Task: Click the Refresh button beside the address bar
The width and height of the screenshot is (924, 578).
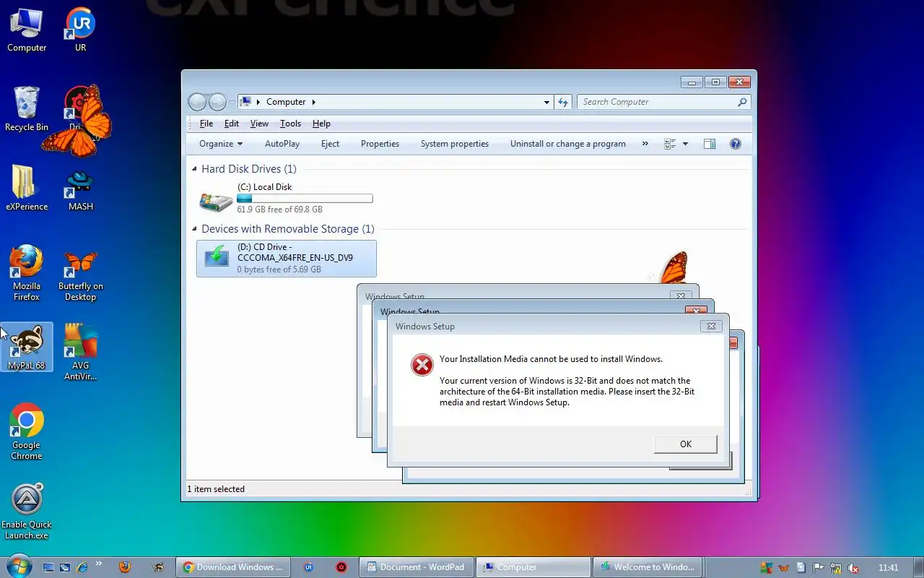Action: (564, 102)
